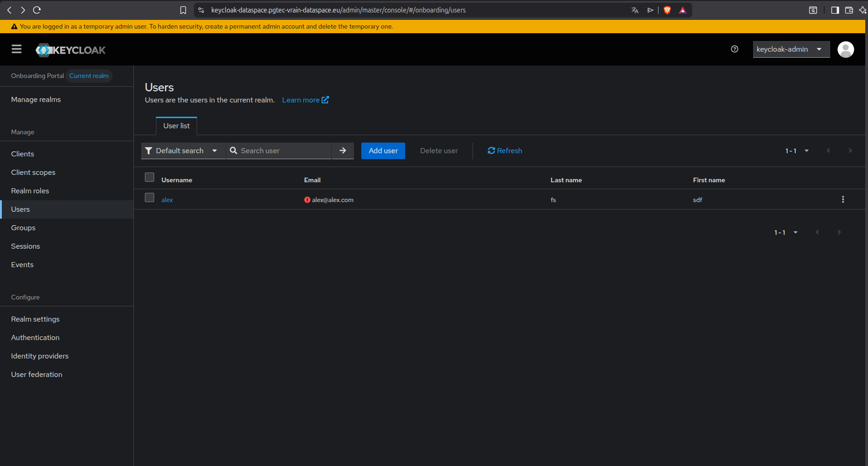This screenshot has height=466, width=868.
Task: Select the User list tab
Action: coord(176,125)
